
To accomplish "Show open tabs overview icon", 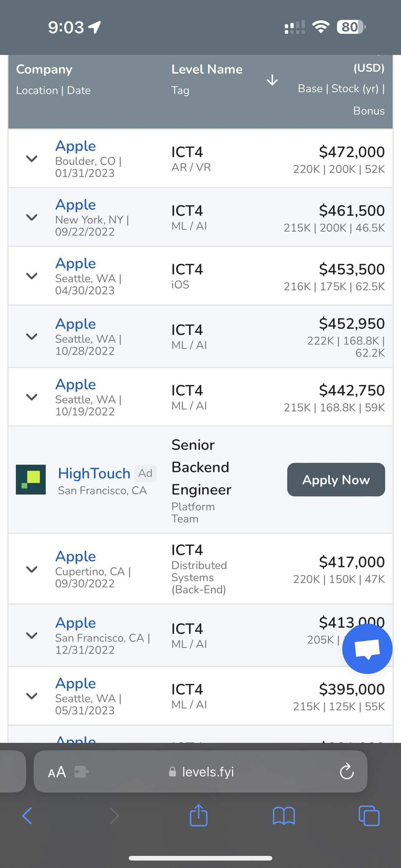I will pos(369,816).
